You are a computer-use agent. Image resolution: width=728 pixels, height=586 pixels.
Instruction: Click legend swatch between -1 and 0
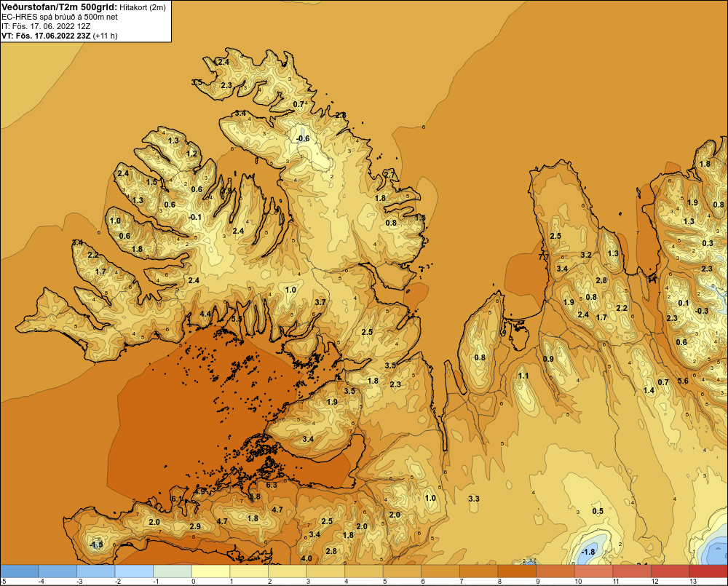click(x=173, y=571)
